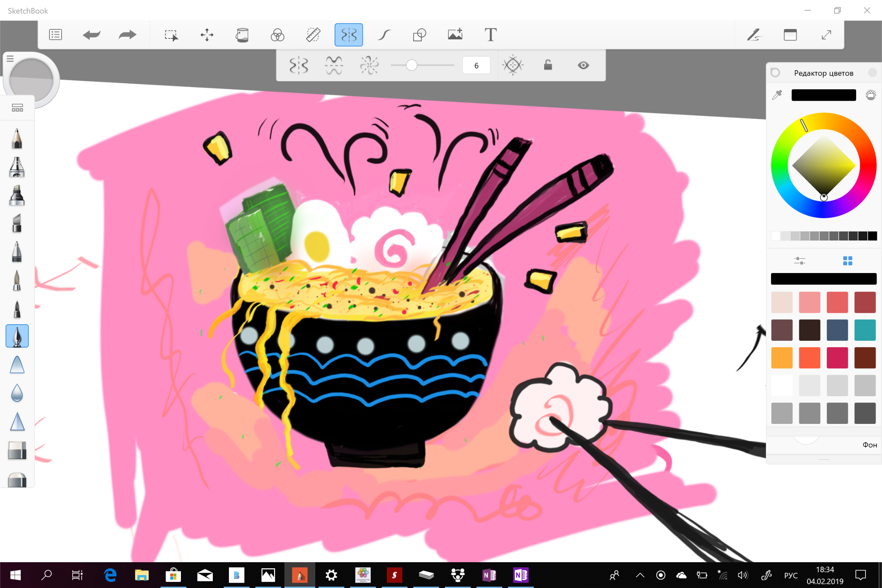Screen dimensions: 882x588
Task: Select the Predictive Stroke curve tool
Action: click(x=384, y=35)
